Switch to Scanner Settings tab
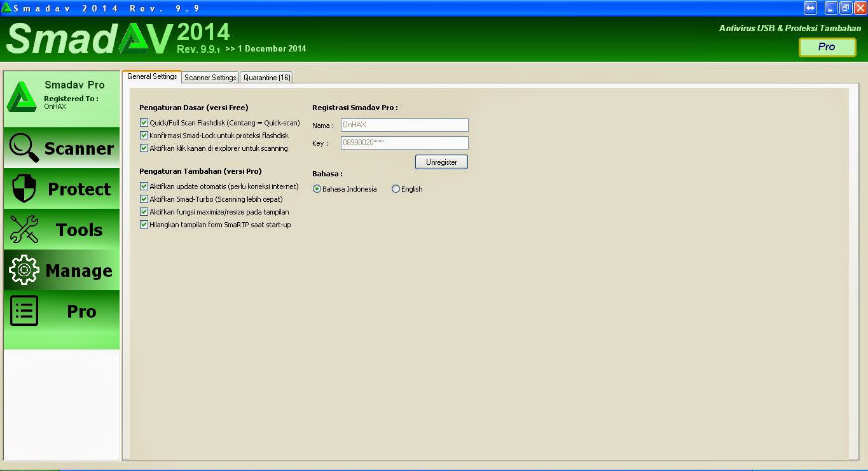Image resolution: width=868 pixels, height=471 pixels. 210,78
